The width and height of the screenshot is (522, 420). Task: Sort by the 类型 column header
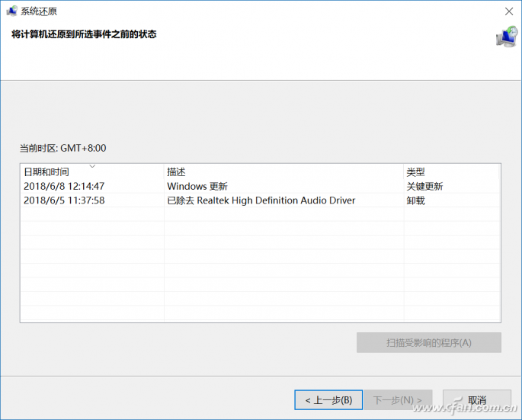[452, 172]
